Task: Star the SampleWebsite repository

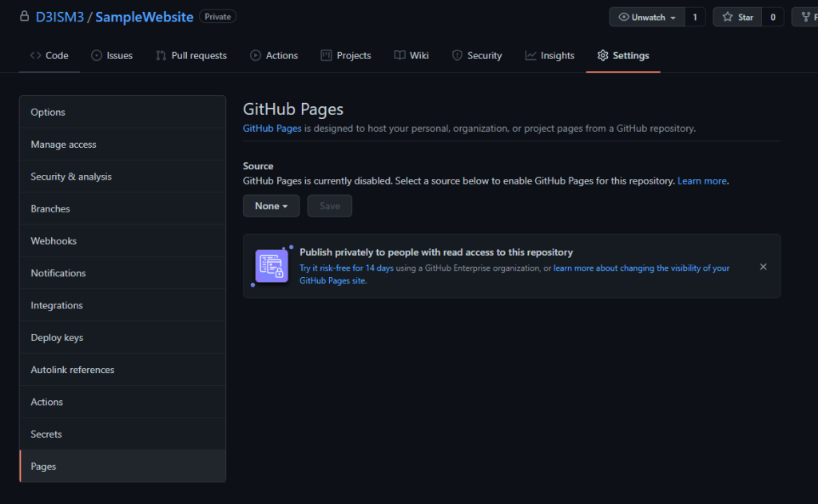Action: (x=737, y=17)
